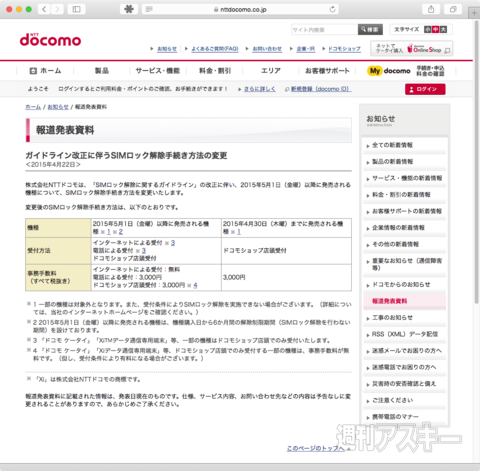Screen dimensions: 480x471
Task: Click the red ログイン button
Action: click(425, 89)
